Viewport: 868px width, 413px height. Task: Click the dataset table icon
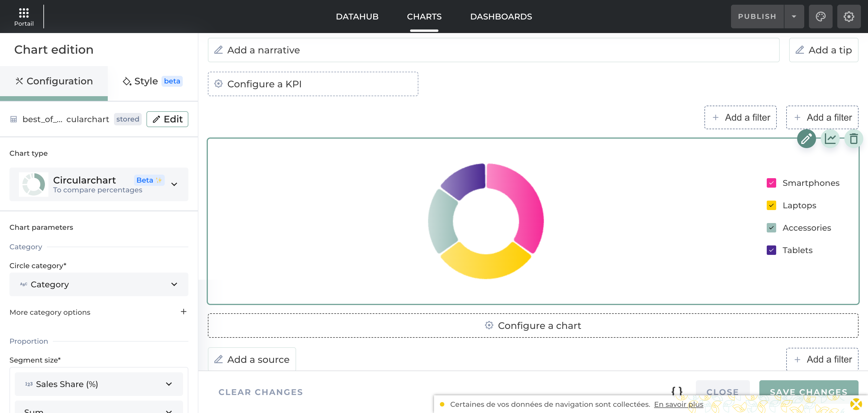(14, 119)
